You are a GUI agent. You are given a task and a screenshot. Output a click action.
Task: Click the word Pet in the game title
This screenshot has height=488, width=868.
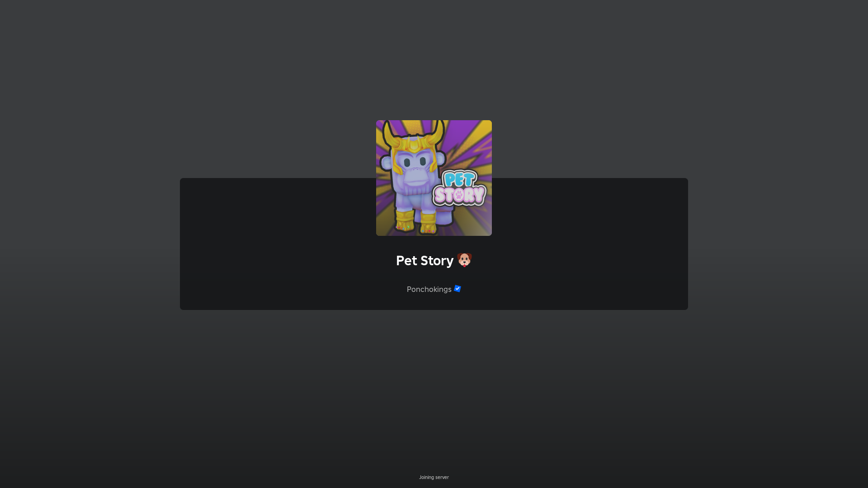click(406, 261)
